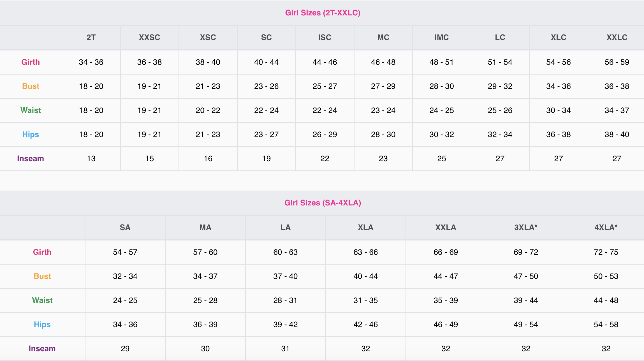The height and width of the screenshot is (361, 644).
Task: Click the Inseam row label in top table
Action: [x=31, y=159]
